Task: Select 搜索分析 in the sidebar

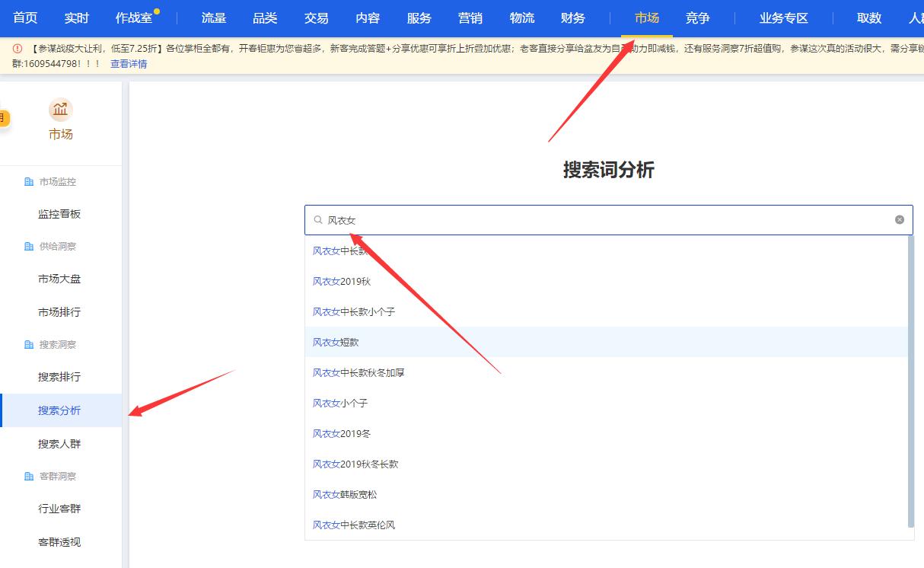Action: tap(61, 410)
